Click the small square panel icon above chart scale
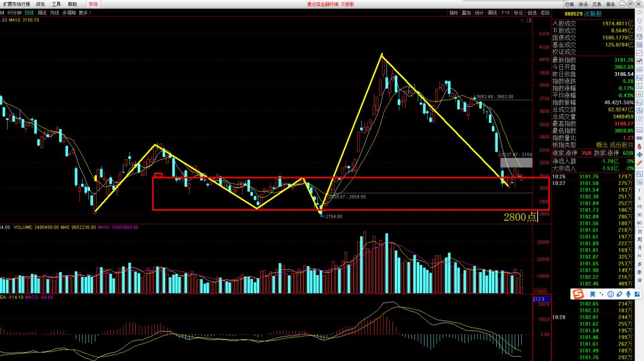The width and height of the screenshot is (644, 361). pyautogui.click(x=528, y=20)
